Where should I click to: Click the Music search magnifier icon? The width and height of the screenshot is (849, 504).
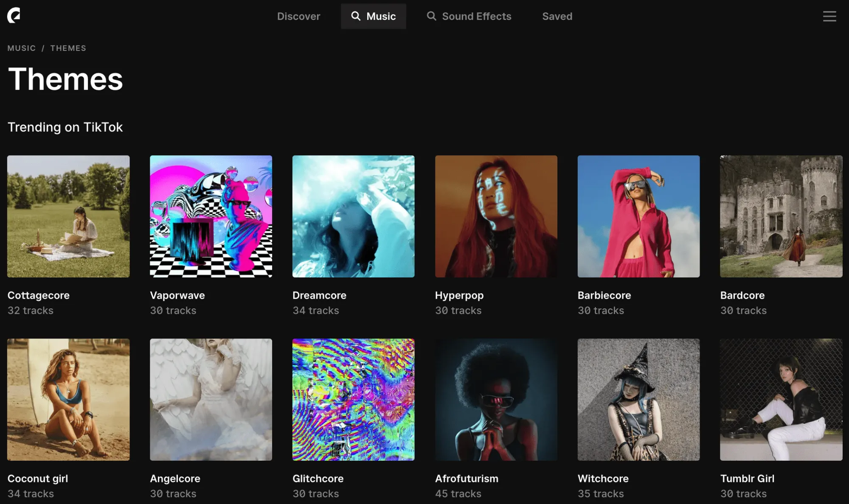pos(356,16)
